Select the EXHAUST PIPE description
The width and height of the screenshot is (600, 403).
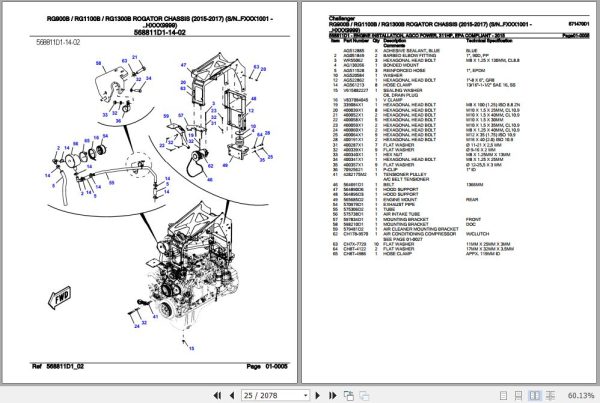click(x=399, y=204)
